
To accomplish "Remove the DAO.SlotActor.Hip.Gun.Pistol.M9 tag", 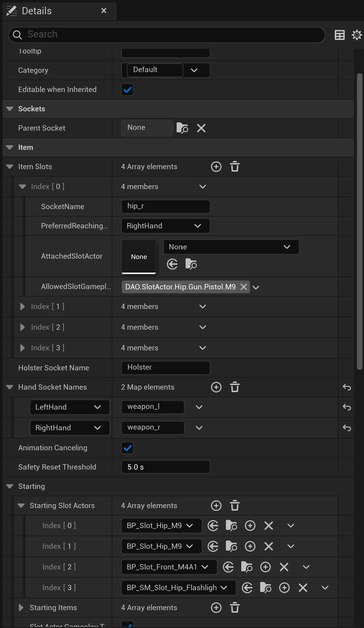I will (x=244, y=287).
